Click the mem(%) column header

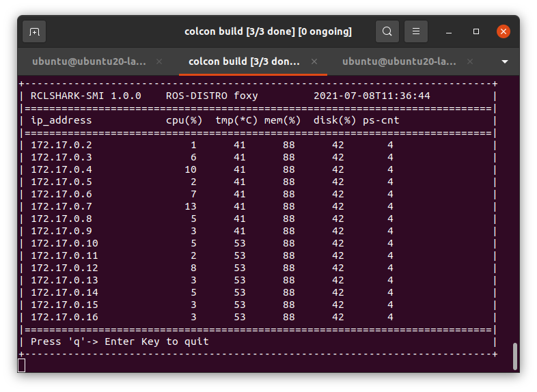pos(283,121)
